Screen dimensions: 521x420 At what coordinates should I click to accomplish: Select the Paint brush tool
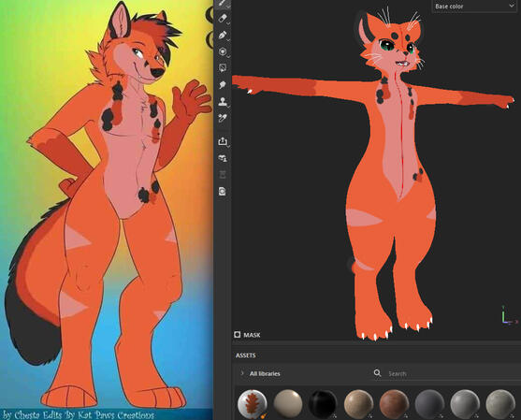[223, 3]
